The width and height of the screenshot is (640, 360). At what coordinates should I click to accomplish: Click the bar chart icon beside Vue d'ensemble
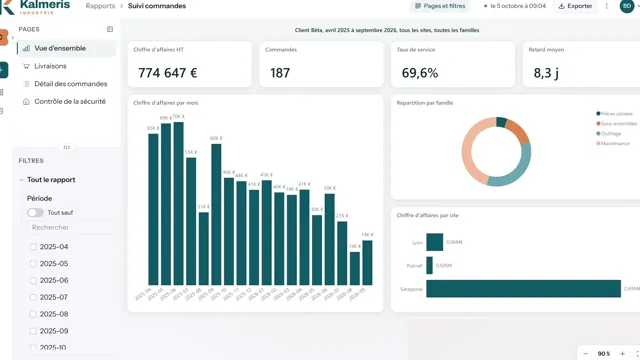coord(27,48)
